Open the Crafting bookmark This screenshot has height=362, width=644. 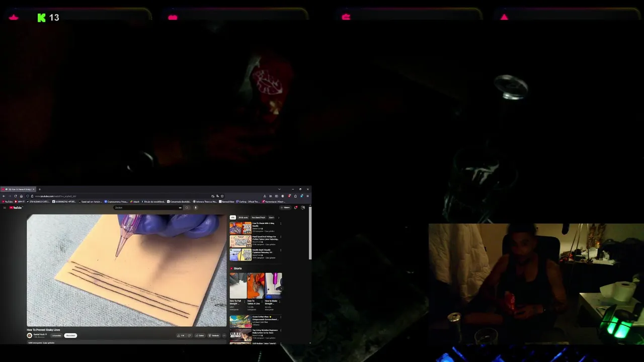(248, 202)
